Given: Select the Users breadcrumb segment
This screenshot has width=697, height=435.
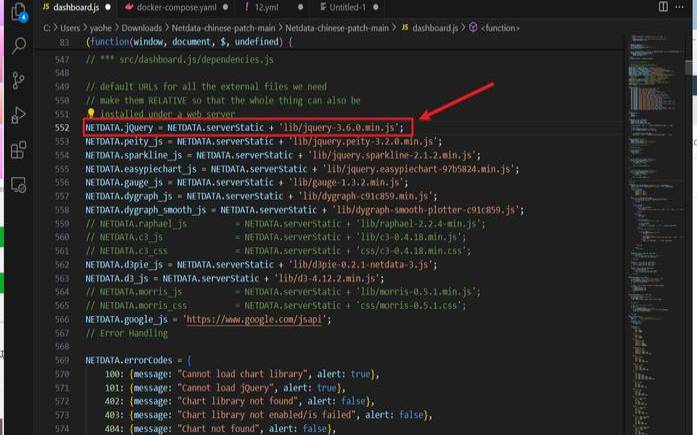Looking at the screenshot, I should (70, 28).
